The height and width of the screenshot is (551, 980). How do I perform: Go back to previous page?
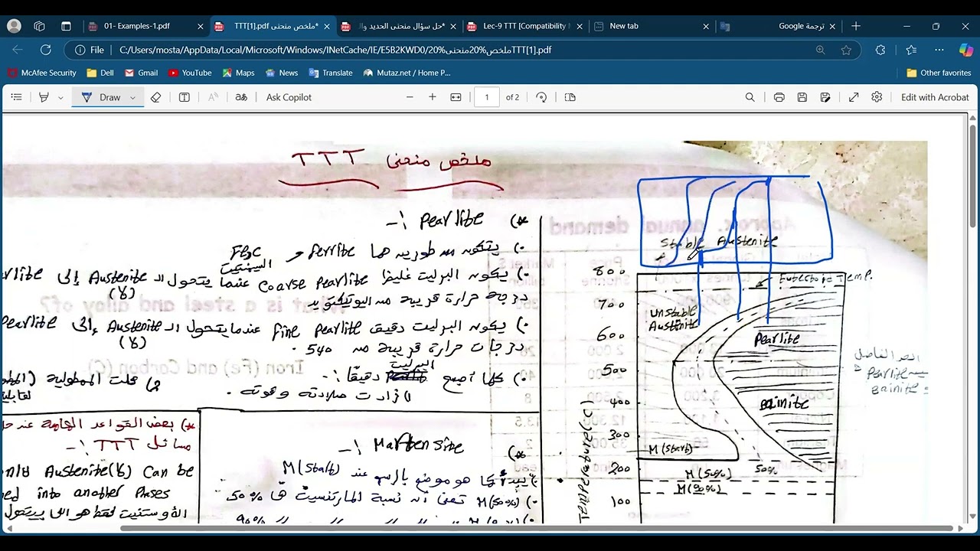click(18, 50)
